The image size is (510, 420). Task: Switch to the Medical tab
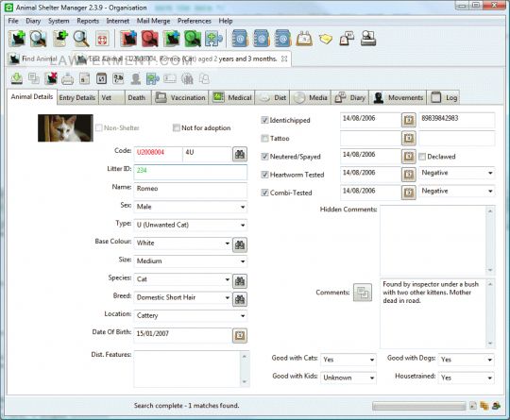232,97
